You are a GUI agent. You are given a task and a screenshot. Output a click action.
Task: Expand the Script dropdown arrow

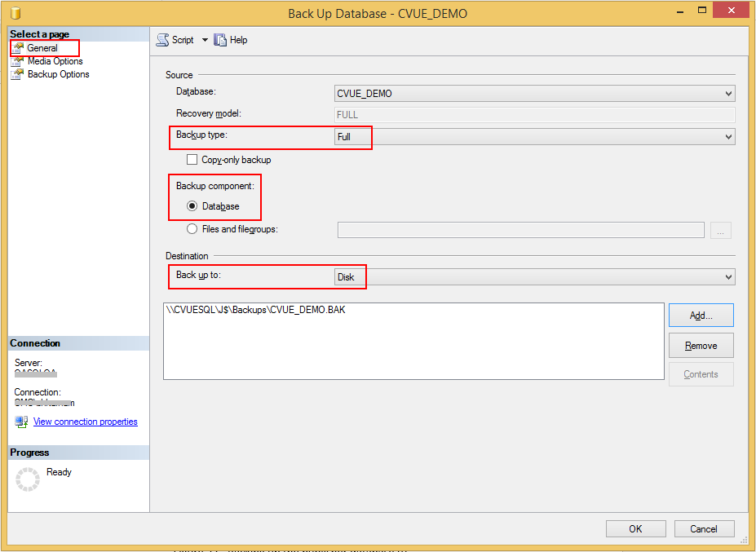click(x=205, y=40)
